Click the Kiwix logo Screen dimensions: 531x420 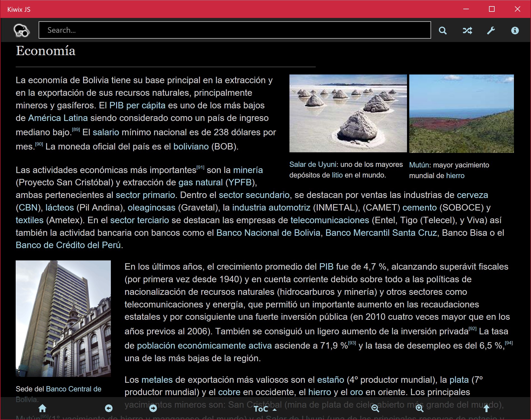tap(21, 30)
